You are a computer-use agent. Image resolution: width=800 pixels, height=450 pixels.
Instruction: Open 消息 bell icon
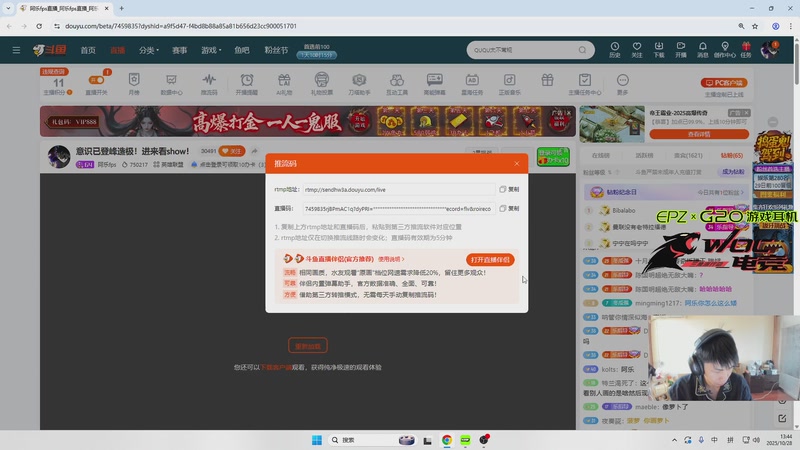coord(703,49)
